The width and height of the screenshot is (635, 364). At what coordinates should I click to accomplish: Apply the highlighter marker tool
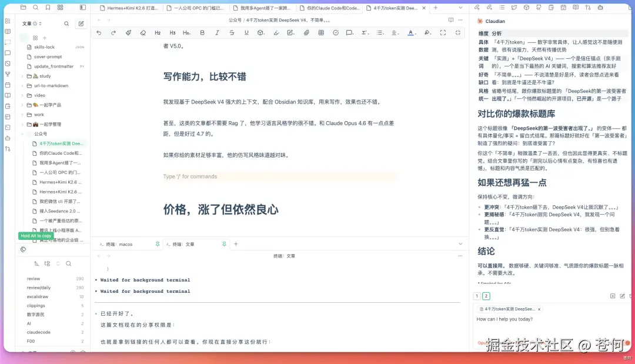pyautogui.click(x=276, y=33)
